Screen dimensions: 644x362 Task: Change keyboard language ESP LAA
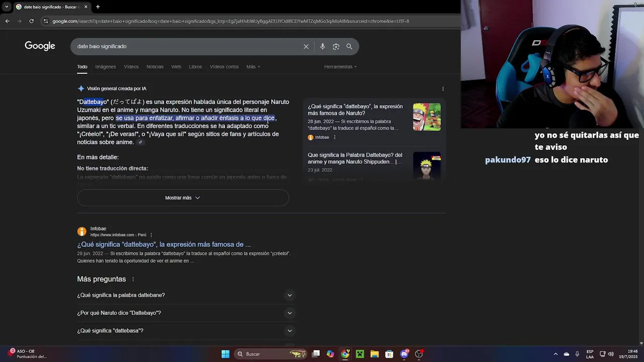tap(590, 354)
